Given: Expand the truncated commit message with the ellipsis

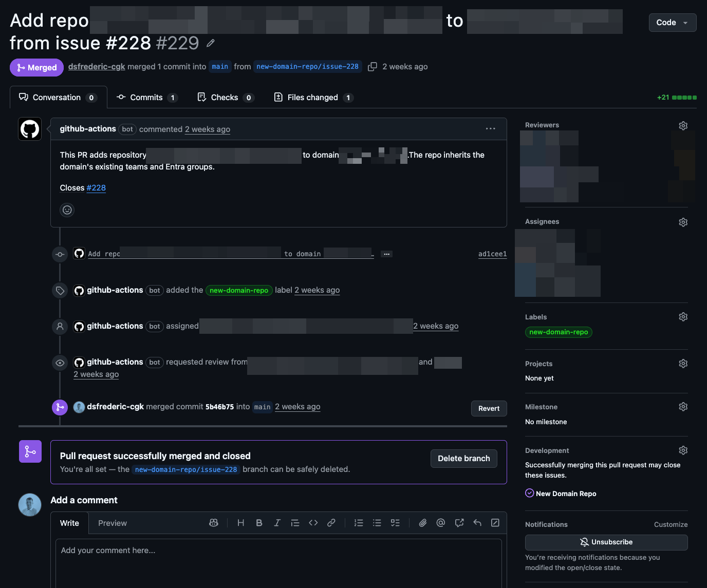Looking at the screenshot, I should (386, 254).
